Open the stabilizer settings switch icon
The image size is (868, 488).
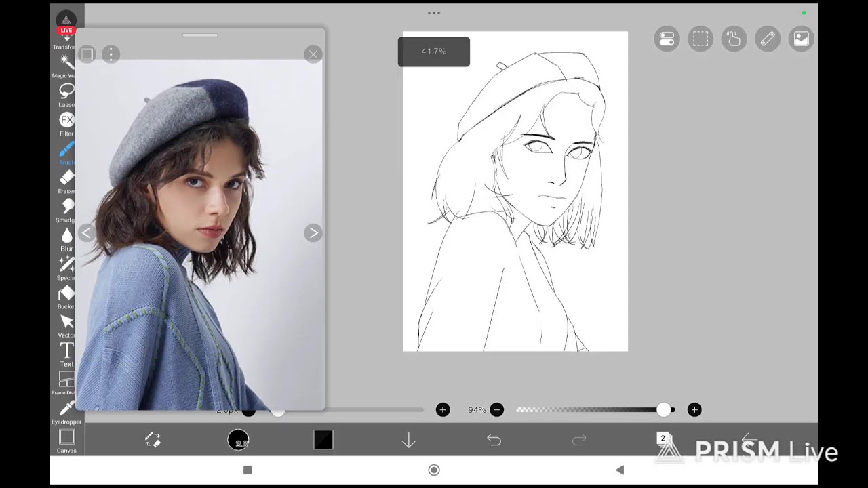[667, 39]
